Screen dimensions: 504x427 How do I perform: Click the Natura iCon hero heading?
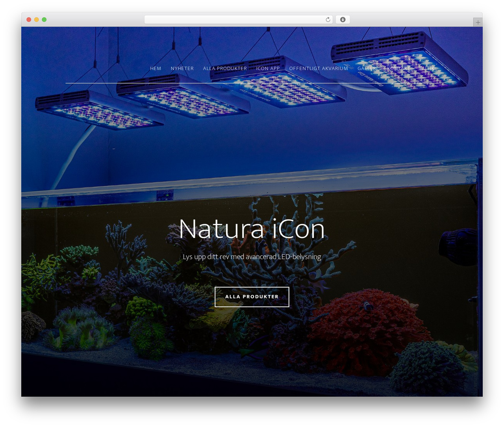[x=252, y=228]
